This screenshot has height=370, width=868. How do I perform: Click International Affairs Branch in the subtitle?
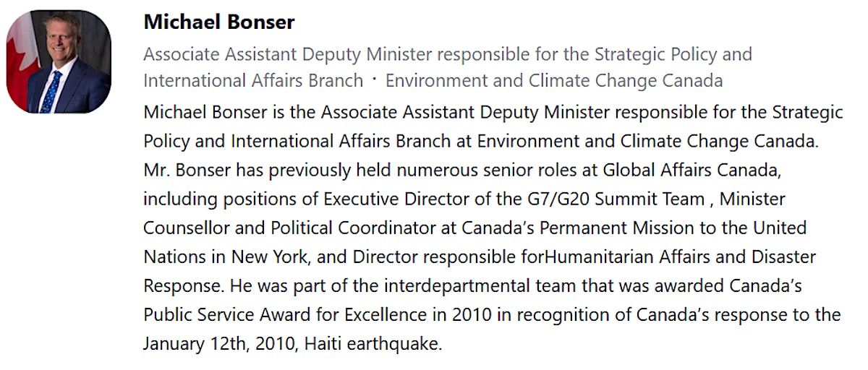253,80
